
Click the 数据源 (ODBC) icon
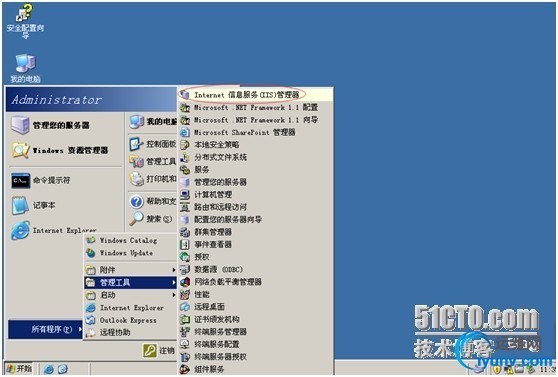click(184, 269)
